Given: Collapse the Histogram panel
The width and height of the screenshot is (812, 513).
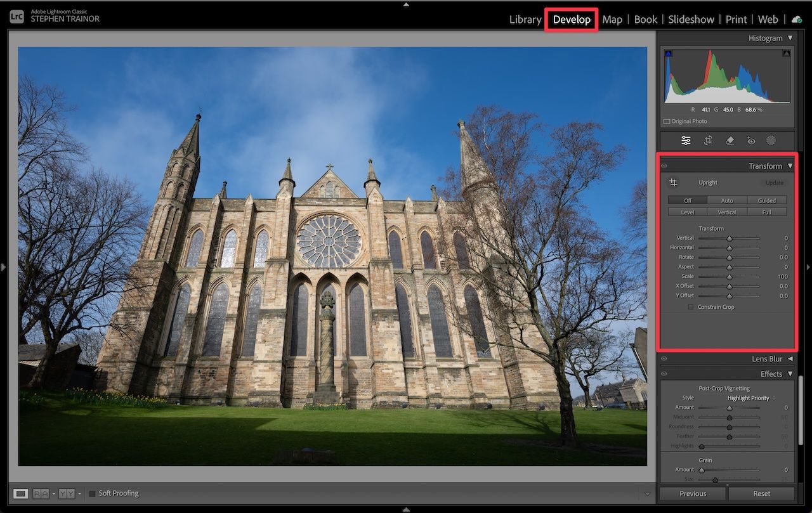Looking at the screenshot, I should coord(790,38).
